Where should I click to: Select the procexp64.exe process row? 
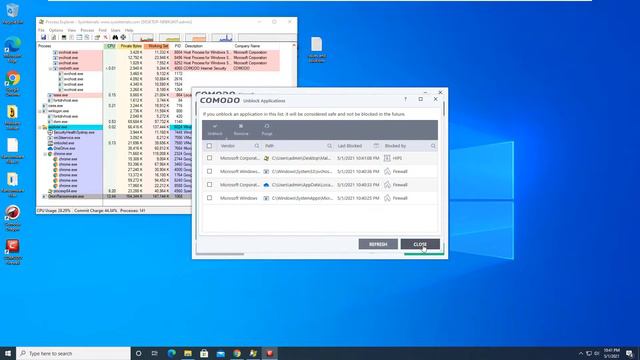pyautogui.click(x=114, y=191)
